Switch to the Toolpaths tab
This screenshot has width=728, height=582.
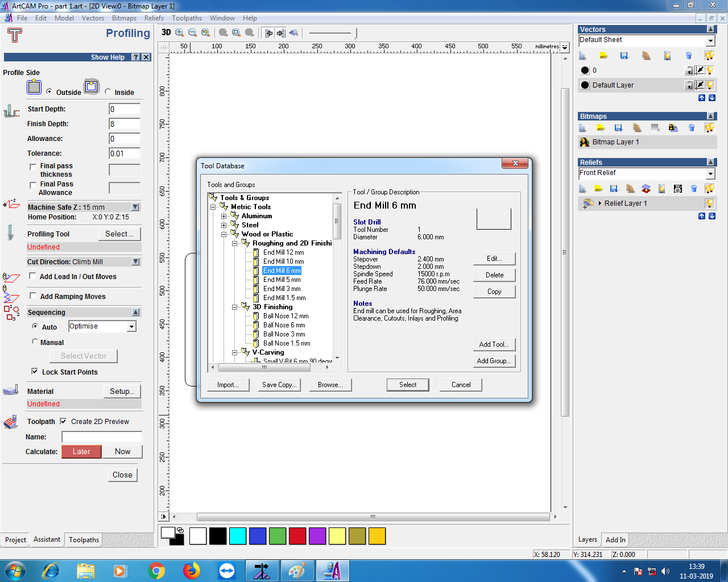click(x=84, y=540)
